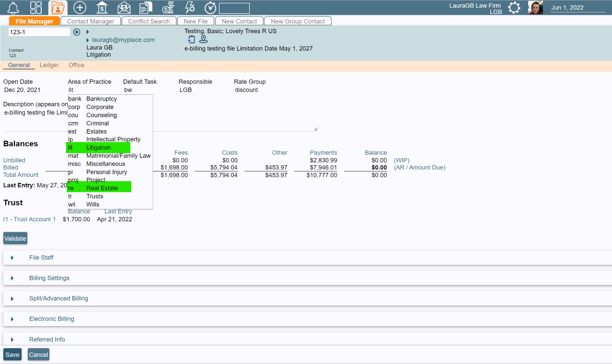Click the lightning quick-action icon

[189, 8]
